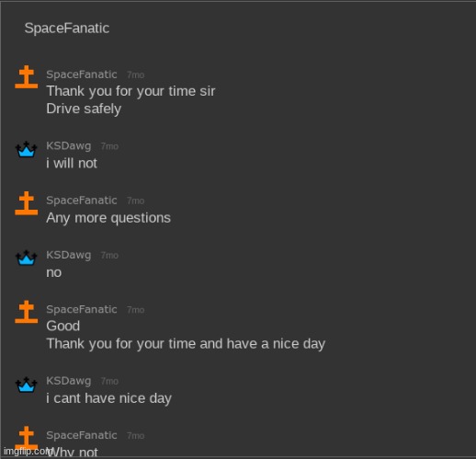Open KSDawg username above 'no' message
This screenshot has width=476, height=459.
click(69, 255)
